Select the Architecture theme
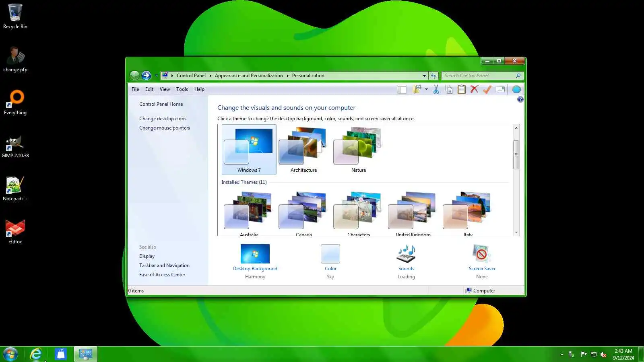This screenshot has height=362, width=644. tap(303, 149)
